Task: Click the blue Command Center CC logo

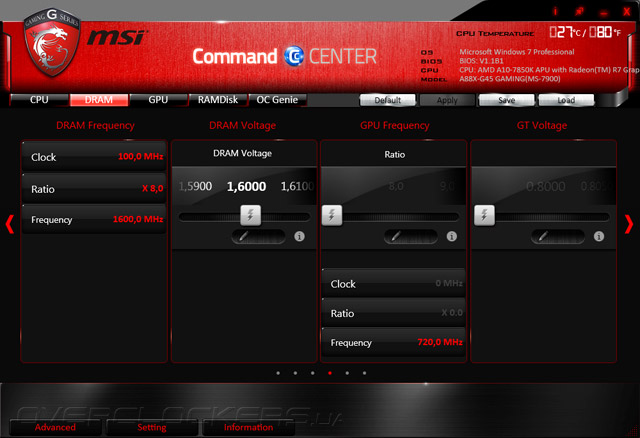Action: [x=294, y=56]
